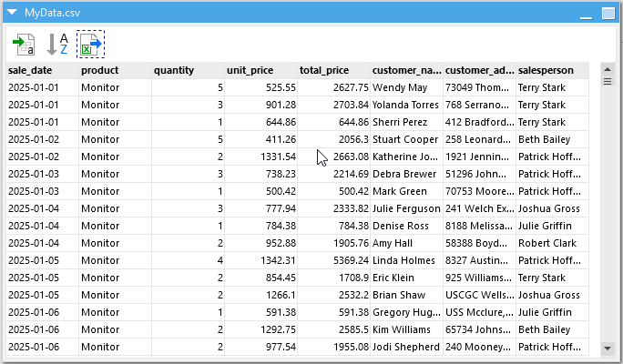Image resolution: width=623 pixels, height=364 pixels.
Task: Select the Jodi Shepherd customer cell
Action: pyautogui.click(x=406, y=347)
